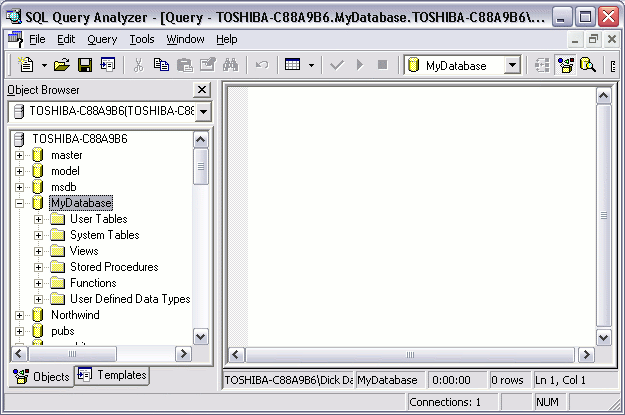Open the MyDatabase database combo box
The width and height of the screenshot is (625, 415).
pos(463,65)
